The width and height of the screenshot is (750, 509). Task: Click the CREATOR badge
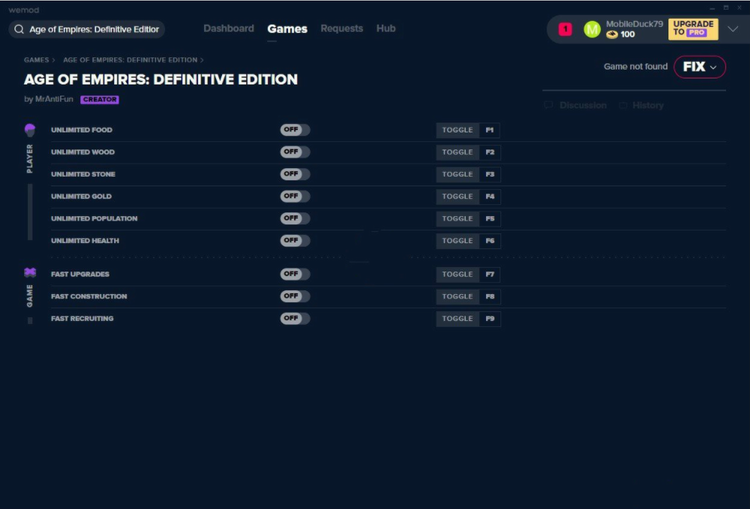(x=99, y=100)
